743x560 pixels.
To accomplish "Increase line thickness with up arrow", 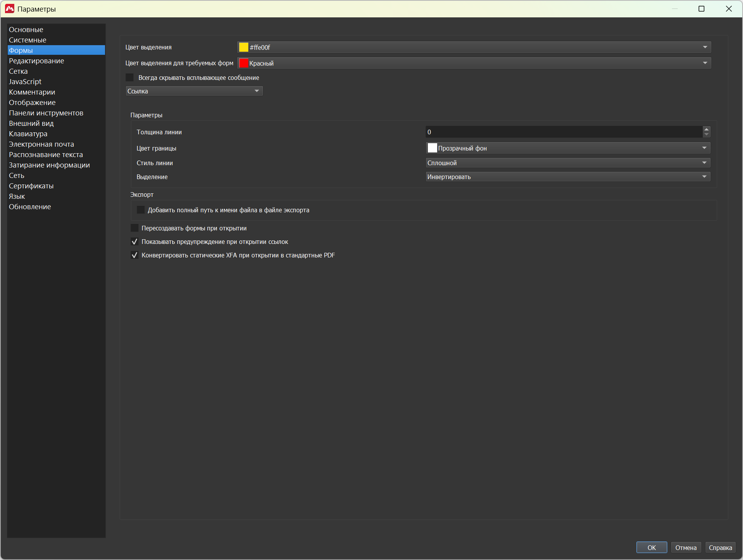I will coord(706,129).
